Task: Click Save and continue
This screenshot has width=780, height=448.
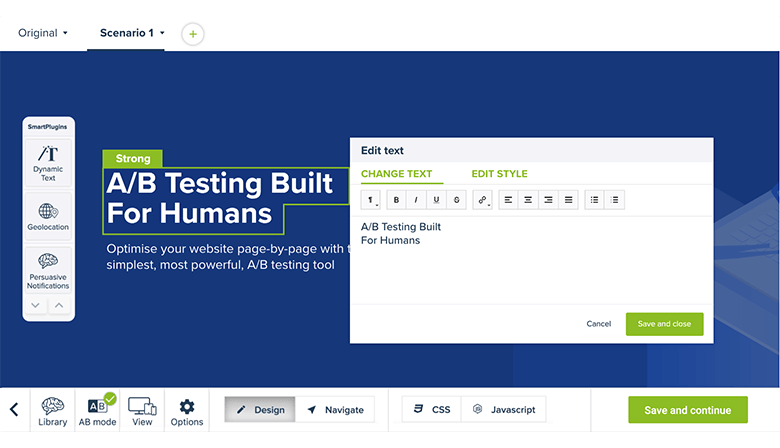Action: pos(688,410)
